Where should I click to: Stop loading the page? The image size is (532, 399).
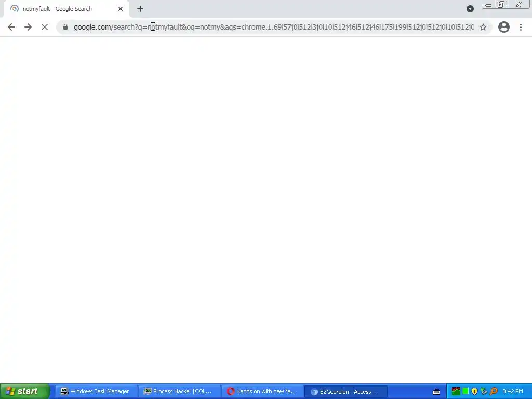[x=45, y=27]
